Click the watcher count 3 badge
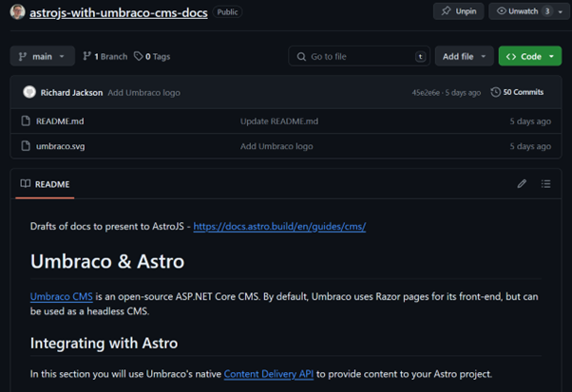Viewport: 572px width, 392px height. pyautogui.click(x=547, y=11)
